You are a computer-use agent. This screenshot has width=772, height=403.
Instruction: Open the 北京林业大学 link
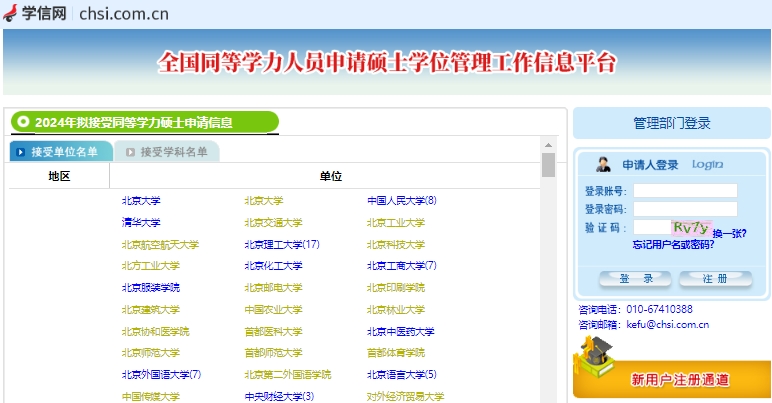point(396,310)
